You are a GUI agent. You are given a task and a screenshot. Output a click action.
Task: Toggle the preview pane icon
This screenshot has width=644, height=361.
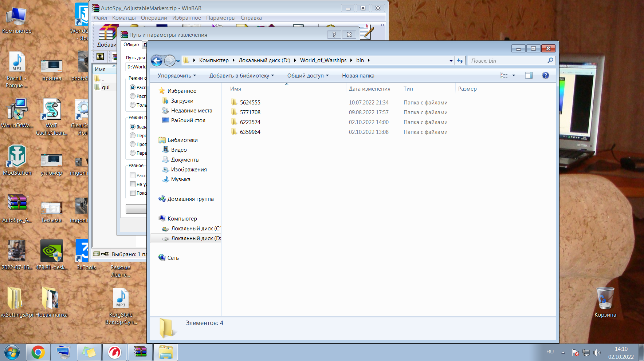(529, 75)
